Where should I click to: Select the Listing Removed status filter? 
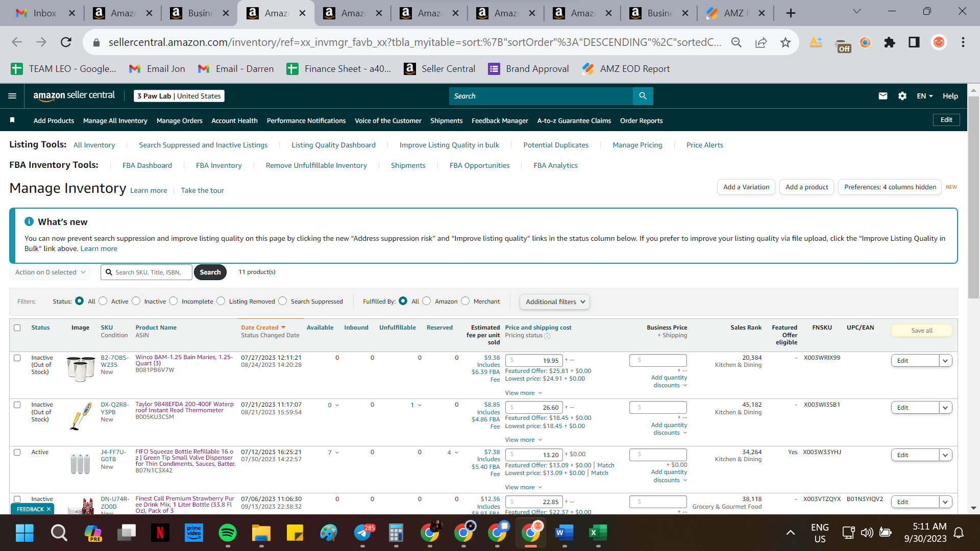pos(221,301)
